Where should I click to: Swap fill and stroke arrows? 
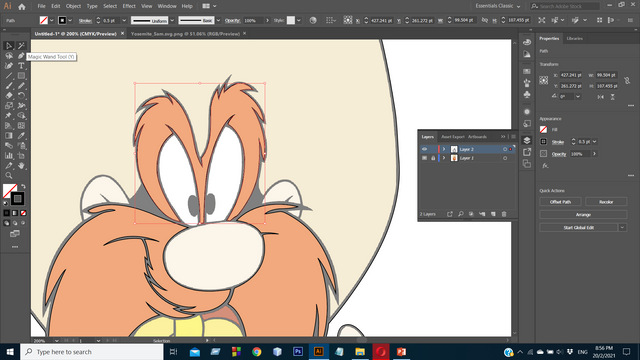pos(23,186)
